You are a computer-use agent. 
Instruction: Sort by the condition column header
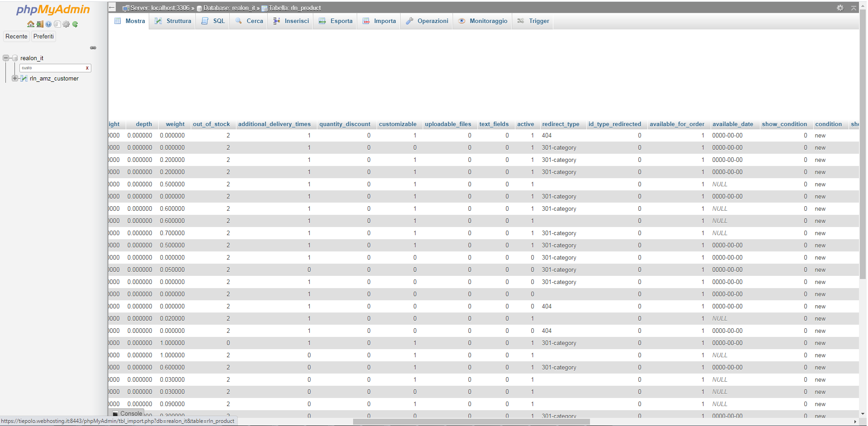[x=828, y=124]
